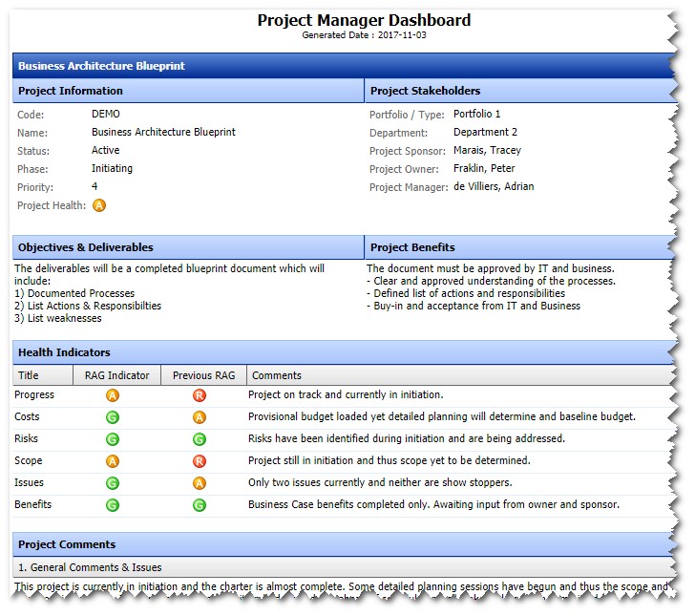The width and height of the screenshot is (695, 616).
Task: Click the Previous RAG column header
Action: point(204,375)
